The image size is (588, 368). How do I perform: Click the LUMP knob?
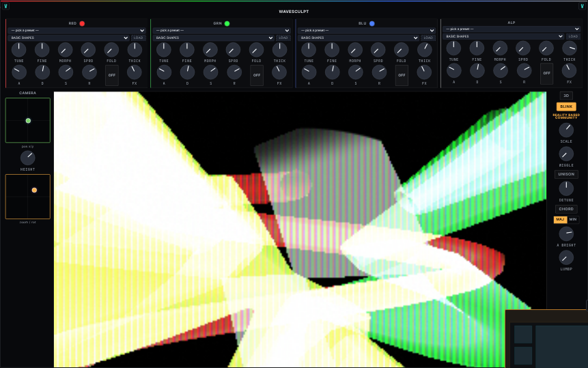pyautogui.click(x=566, y=258)
